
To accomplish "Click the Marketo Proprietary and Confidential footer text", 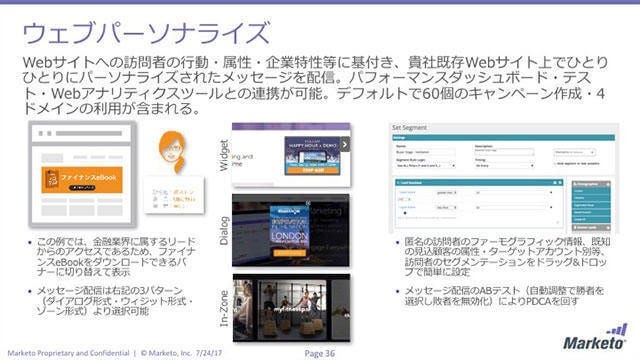I will [x=69, y=353].
